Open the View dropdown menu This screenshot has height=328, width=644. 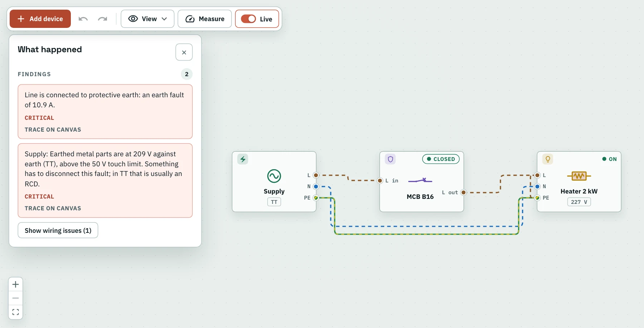coord(147,19)
